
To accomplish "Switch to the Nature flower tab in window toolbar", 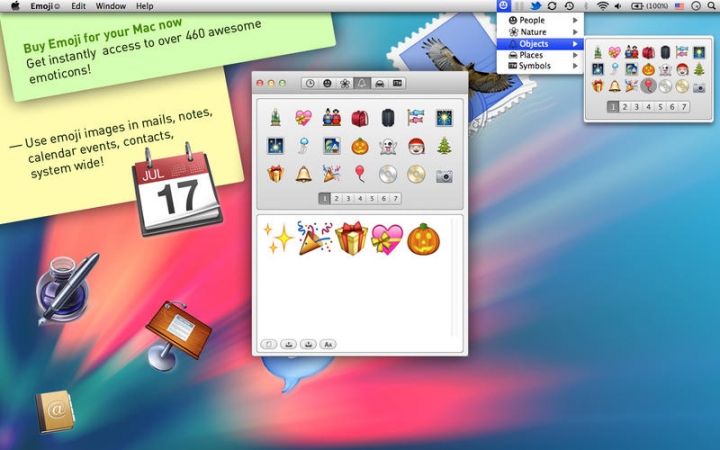I will click(x=344, y=83).
